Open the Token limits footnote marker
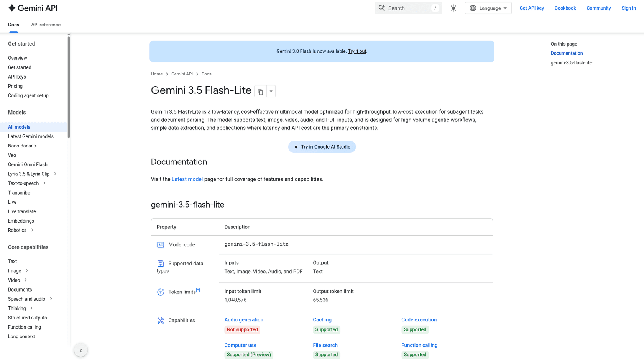Screen dimensions: 644x362 point(198,290)
